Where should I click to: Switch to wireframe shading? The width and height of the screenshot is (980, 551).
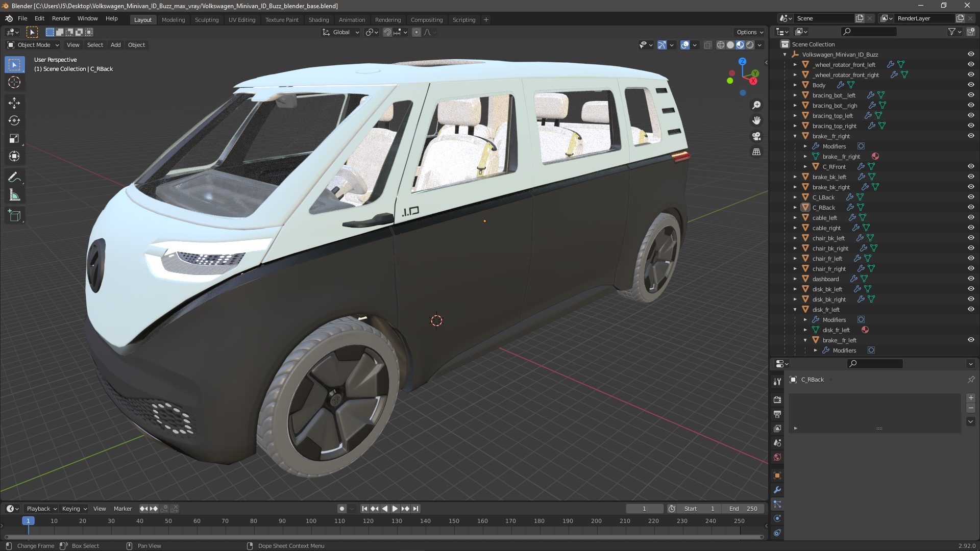(x=720, y=45)
